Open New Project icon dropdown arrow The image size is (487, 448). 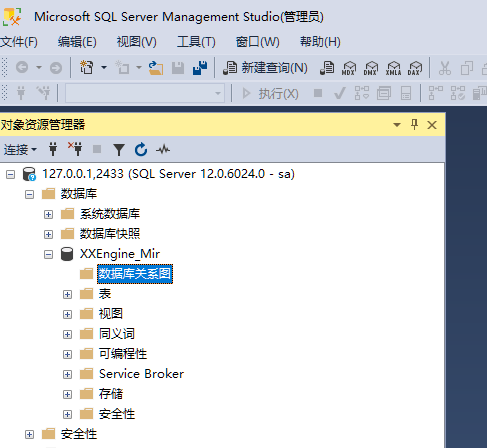coord(104,68)
